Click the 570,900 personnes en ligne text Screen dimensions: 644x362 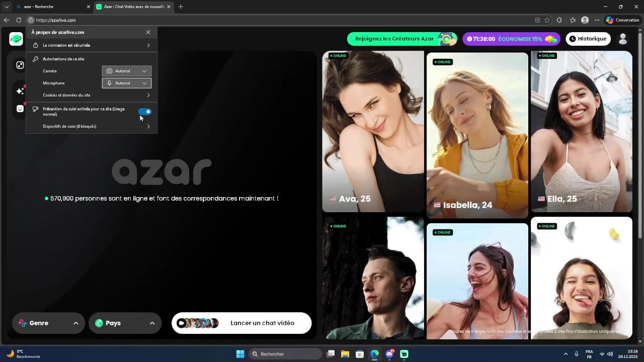pyautogui.click(x=164, y=199)
